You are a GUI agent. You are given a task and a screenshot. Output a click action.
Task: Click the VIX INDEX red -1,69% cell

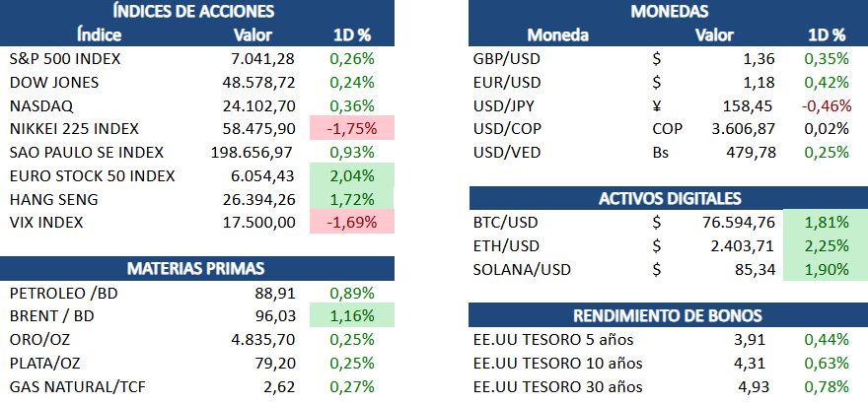click(x=354, y=222)
